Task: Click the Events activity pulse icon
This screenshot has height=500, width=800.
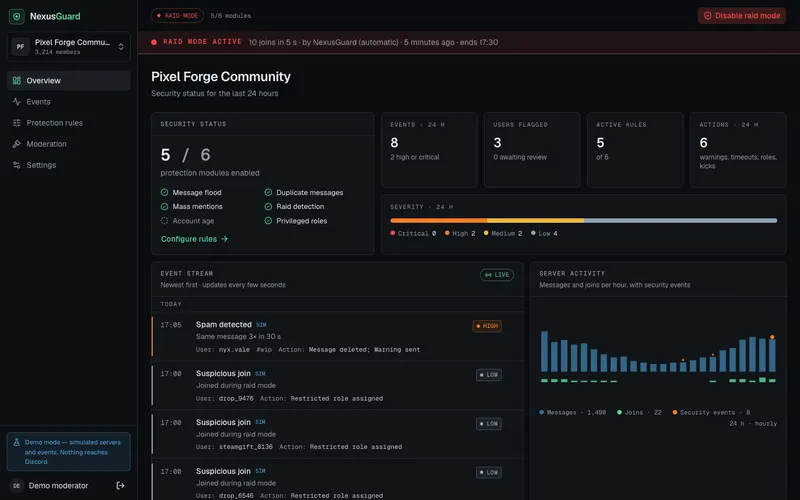Action: (17, 102)
